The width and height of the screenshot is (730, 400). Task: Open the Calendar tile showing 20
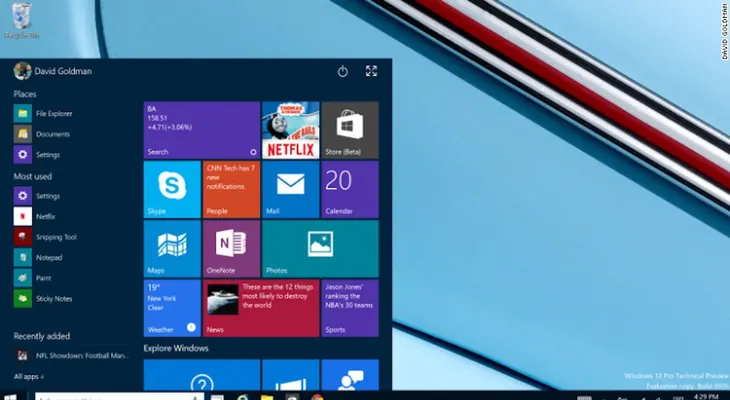(x=350, y=190)
